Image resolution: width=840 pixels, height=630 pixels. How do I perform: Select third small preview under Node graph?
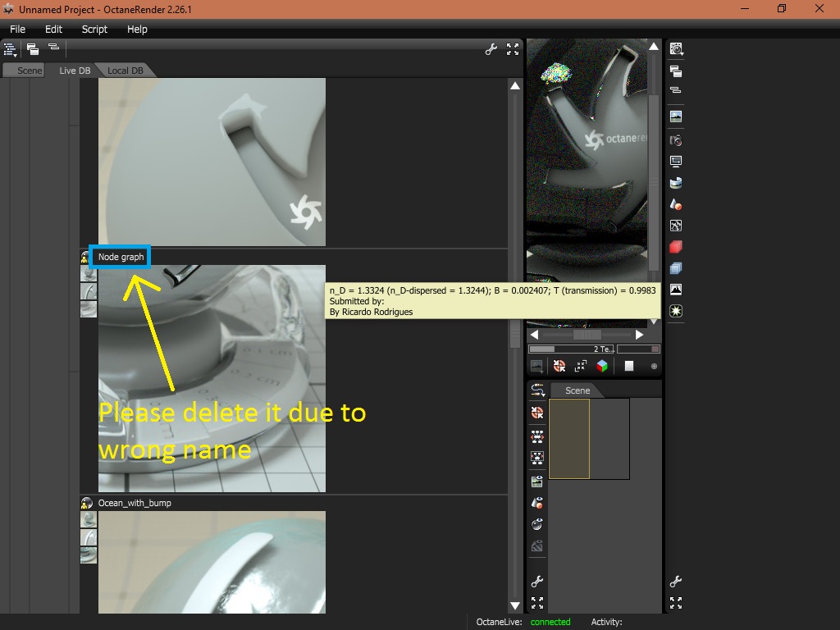pyautogui.click(x=89, y=309)
